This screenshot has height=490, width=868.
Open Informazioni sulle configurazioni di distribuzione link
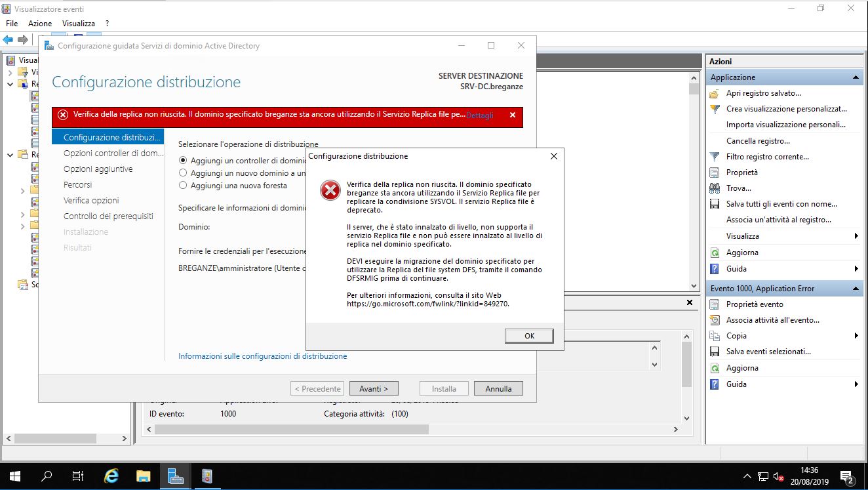[x=262, y=356]
